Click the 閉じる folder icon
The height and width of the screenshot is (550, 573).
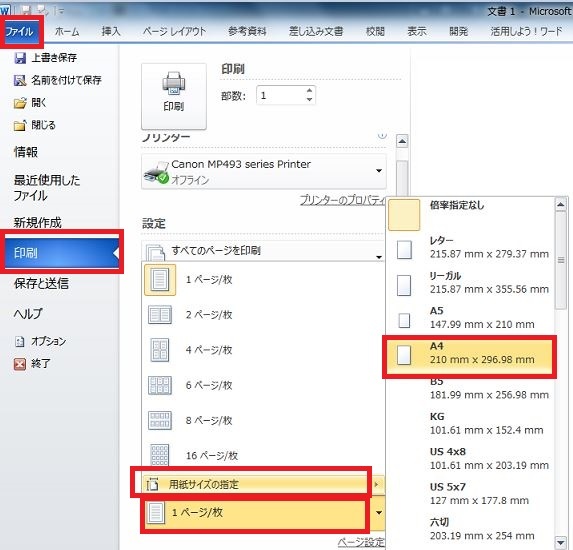[x=20, y=125]
